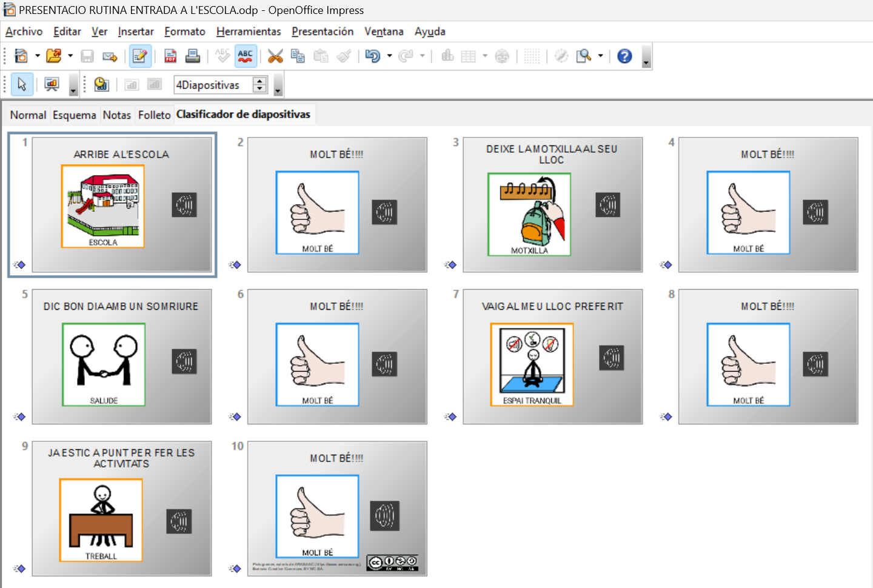The width and height of the screenshot is (873, 588).
Task: Disable edit file mode
Action: pyautogui.click(x=140, y=56)
